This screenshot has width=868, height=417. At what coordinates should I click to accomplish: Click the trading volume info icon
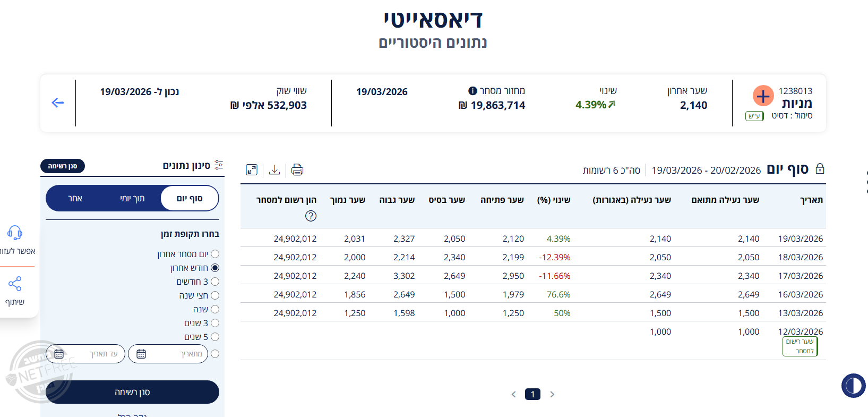pyautogui.click(x=472, y=91)
